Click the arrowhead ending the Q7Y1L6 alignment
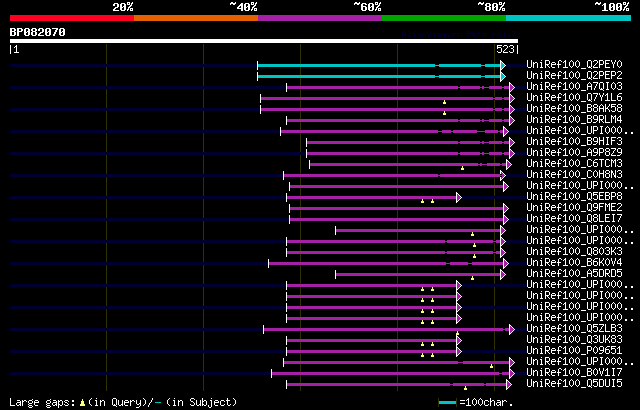Screen dimensions: 640x410 pos(512,98)
